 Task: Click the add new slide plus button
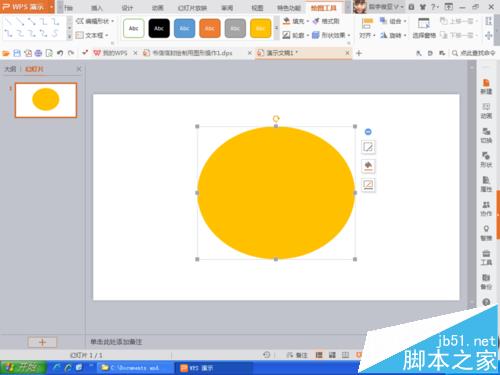42,342
